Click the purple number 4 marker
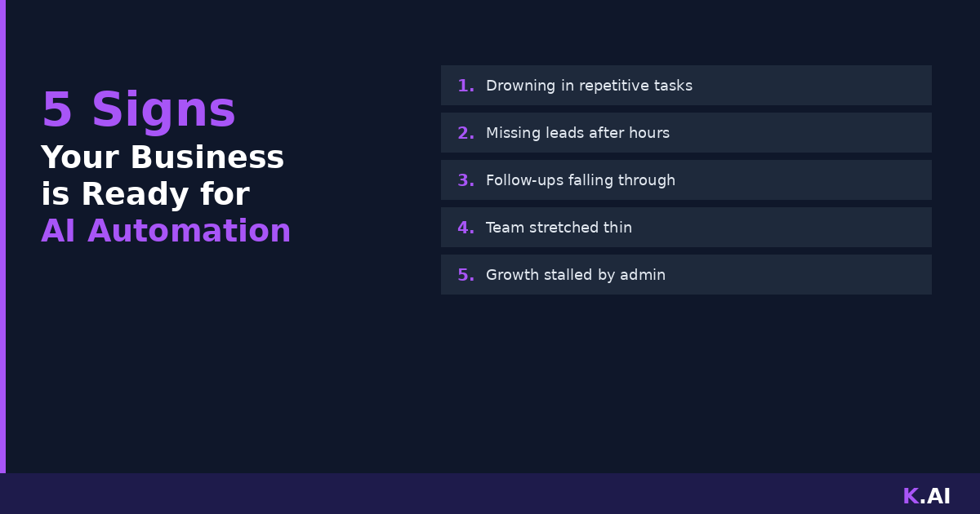Screen dimensions: 980x514 465,228
